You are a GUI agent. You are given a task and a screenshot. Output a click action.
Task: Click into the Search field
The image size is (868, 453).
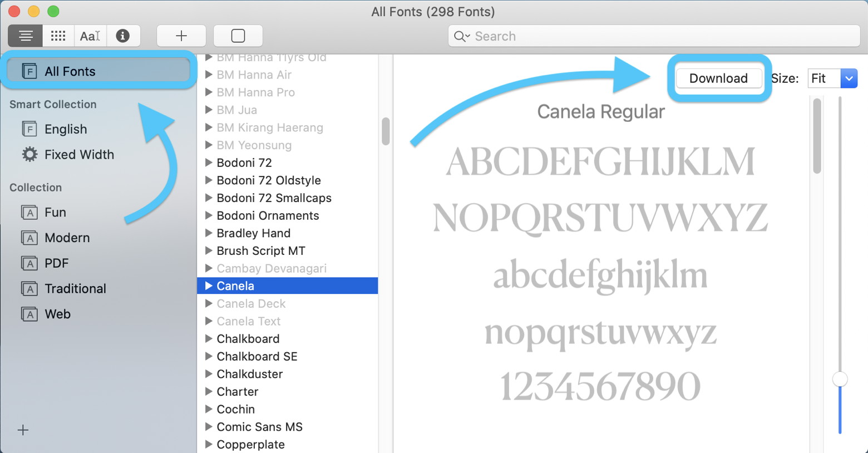pyautogui.click(x=654, y=36)
